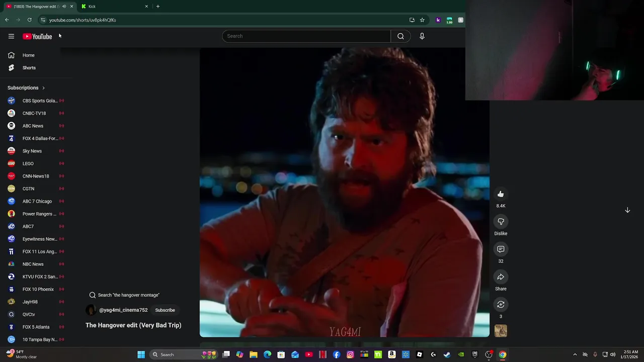Viewport: 644px width, 362px height.
Task: Open KTVU FOX 2 San Francisco channel
Action: point(35,277)
